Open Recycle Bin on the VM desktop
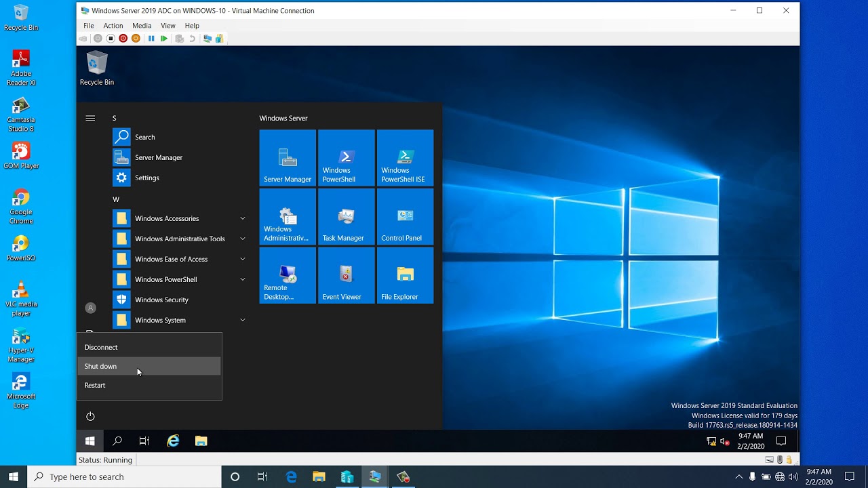This screenshot has width=868, height=488. click(x=97, y=69)
